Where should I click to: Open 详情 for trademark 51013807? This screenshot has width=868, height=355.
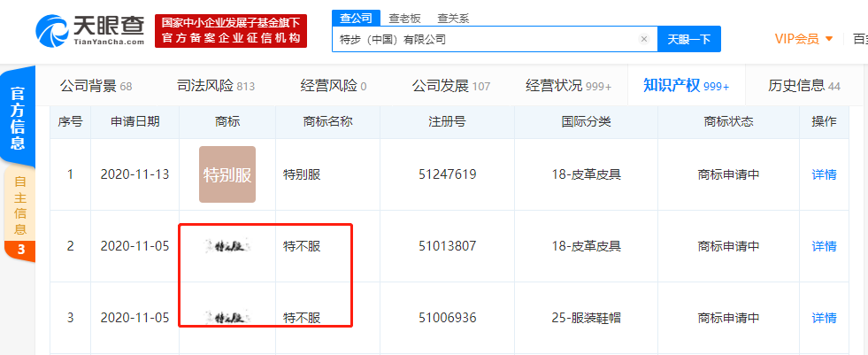[824, 246]
